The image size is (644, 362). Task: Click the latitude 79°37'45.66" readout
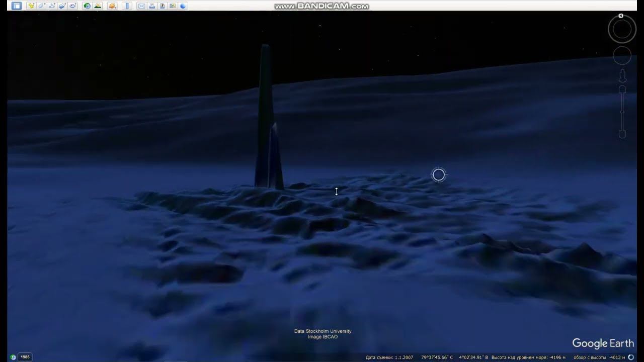pyautogui.click(x=437, y=357)
